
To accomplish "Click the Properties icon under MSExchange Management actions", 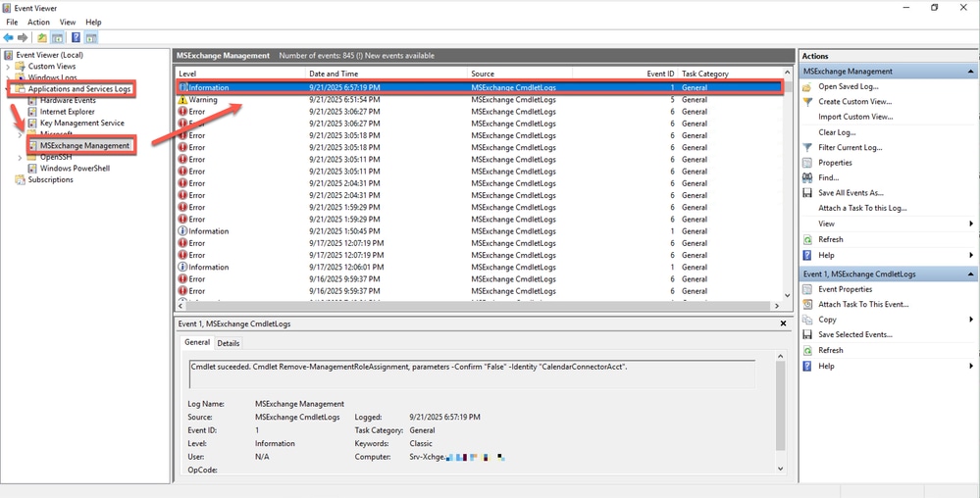I will [807, 163].
